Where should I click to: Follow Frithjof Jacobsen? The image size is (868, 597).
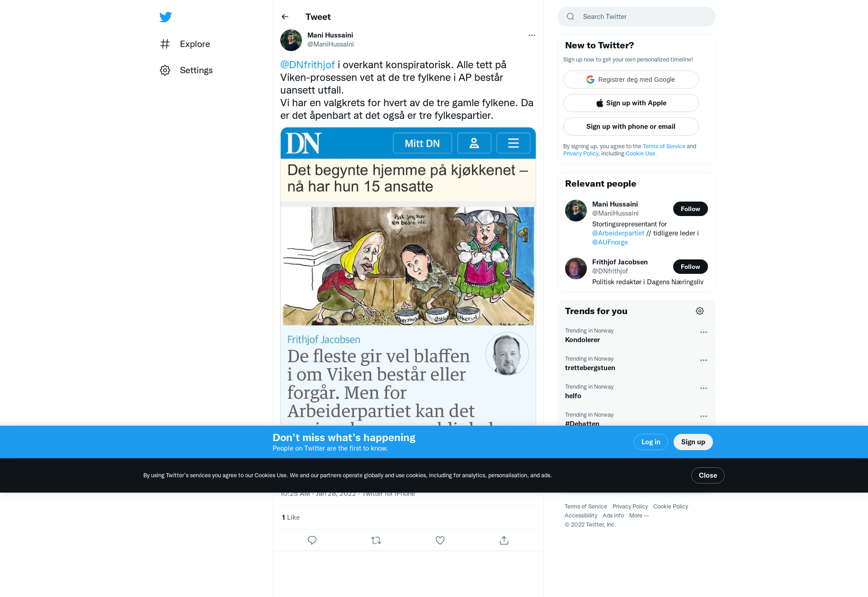click(690, 267)
